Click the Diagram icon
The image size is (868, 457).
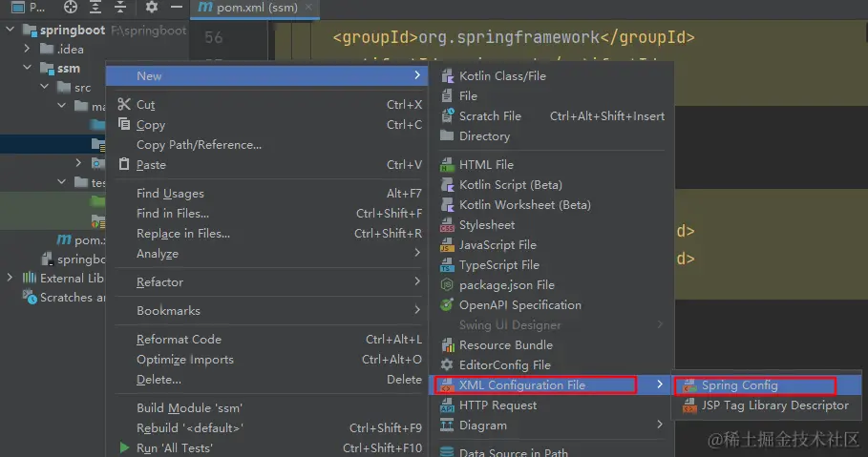coord(447,425)
